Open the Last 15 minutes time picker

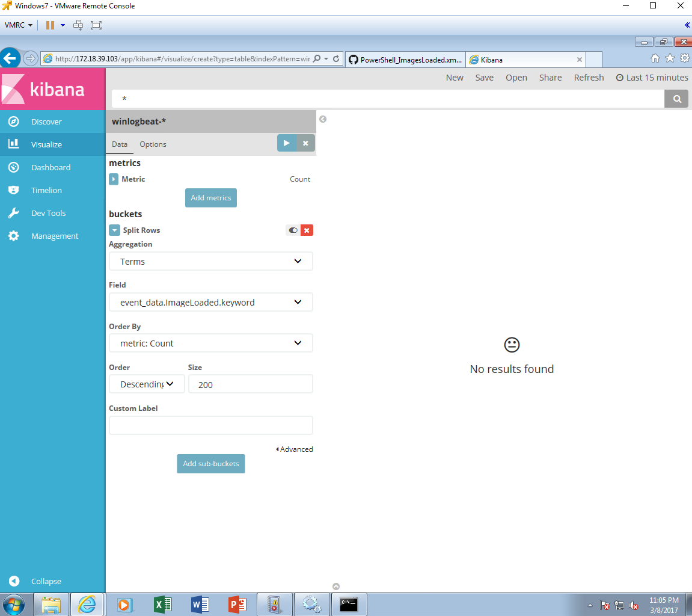tap(652, 78)
